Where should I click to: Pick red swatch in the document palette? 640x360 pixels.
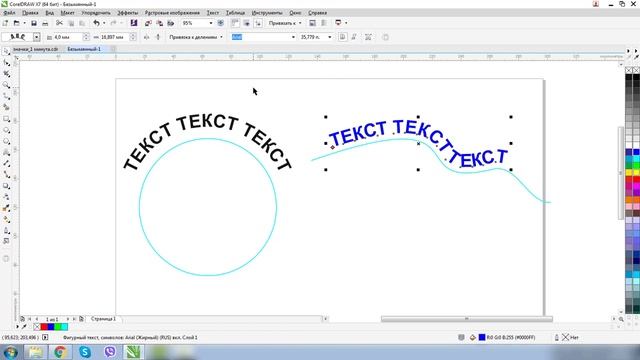44,327
